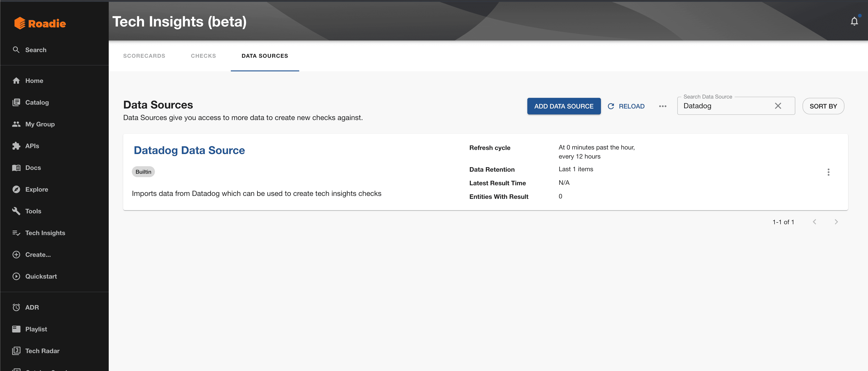The height and width of the screenshot is (371, 868).
Task: Select the Data Sources tab
Action: (265, 56)
